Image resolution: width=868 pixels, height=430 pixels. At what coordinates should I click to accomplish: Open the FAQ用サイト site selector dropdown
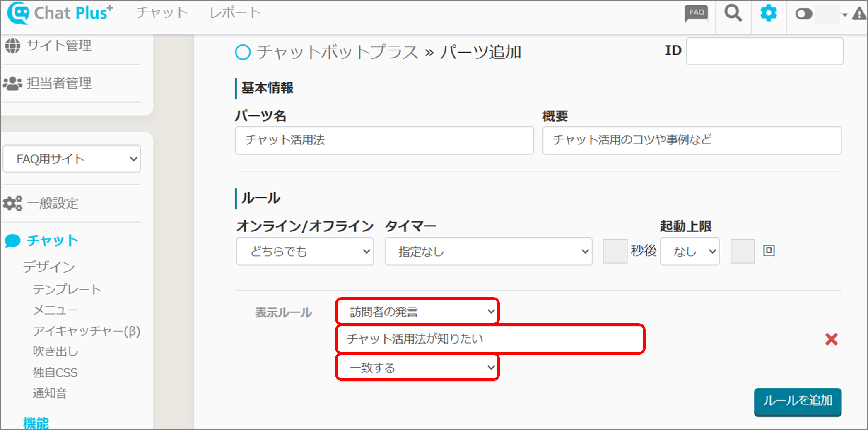pos(72,159)
